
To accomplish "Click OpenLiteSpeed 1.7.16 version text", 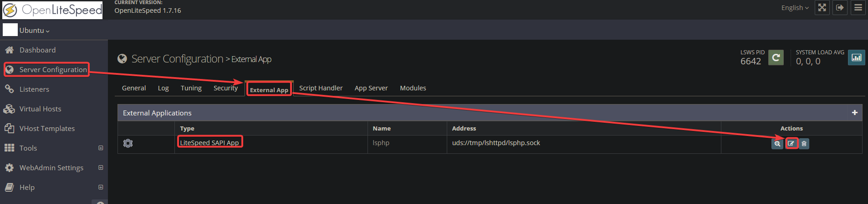I will pos(148,10).
